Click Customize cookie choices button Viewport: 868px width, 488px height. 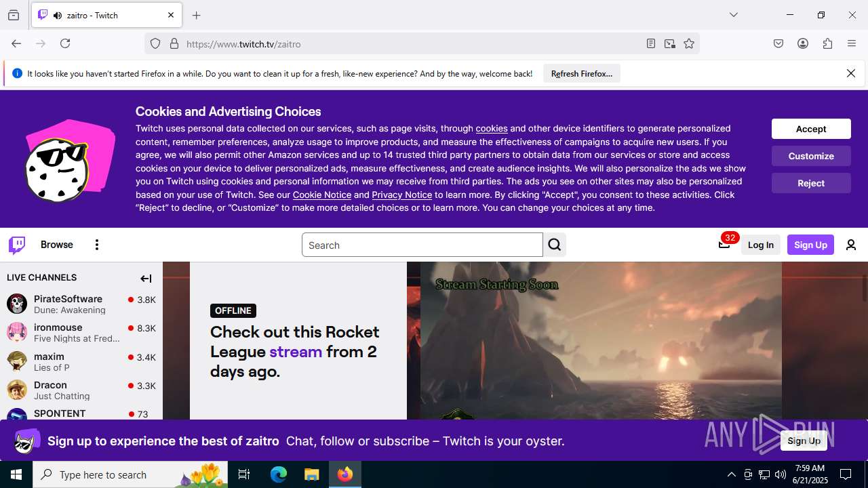click(811, 156)
